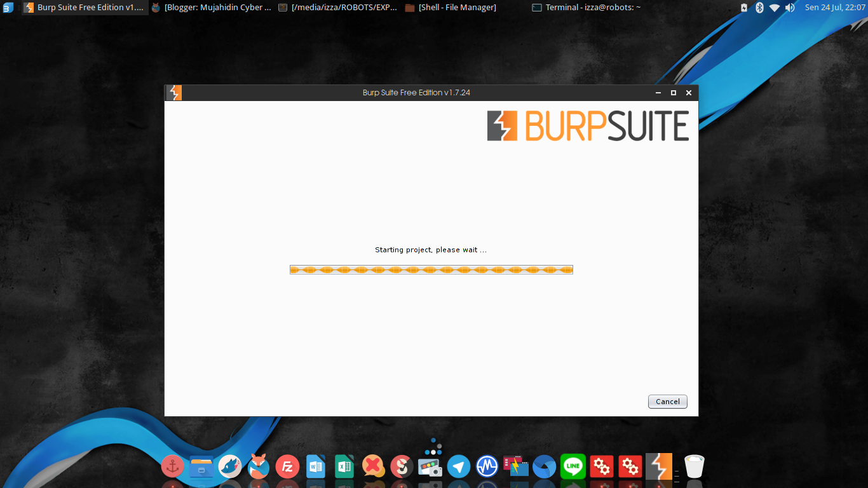This screenshot has height=488, width=868.
Task: Start LINE messenger from the dock
Action: [573, 467]
